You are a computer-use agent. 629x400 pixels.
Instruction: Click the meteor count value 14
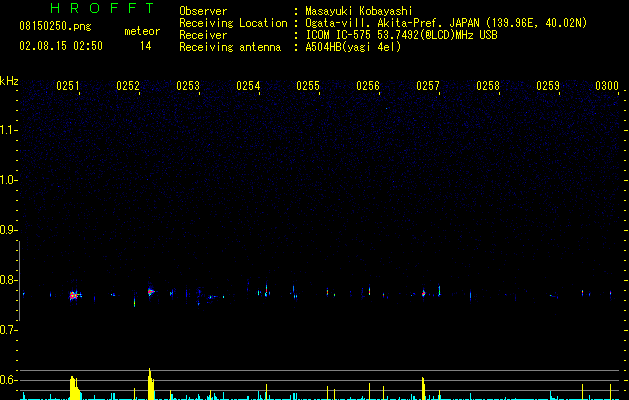145,46
